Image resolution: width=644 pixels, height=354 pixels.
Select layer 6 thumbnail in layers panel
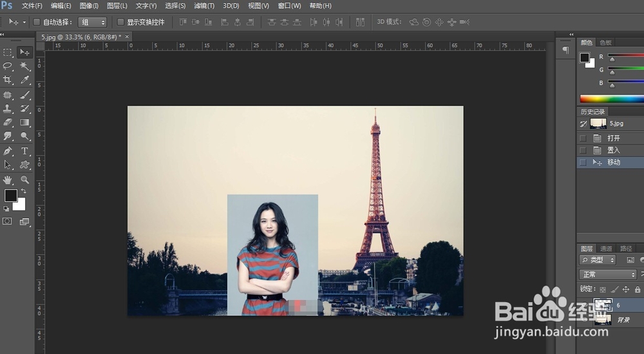pyautogui.click(x=602, y=305)
